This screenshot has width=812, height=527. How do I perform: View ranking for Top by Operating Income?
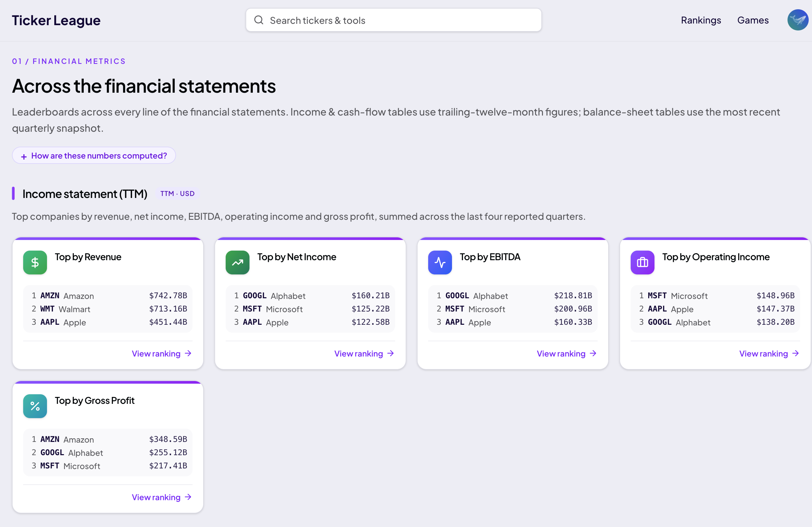click(769, 354)
